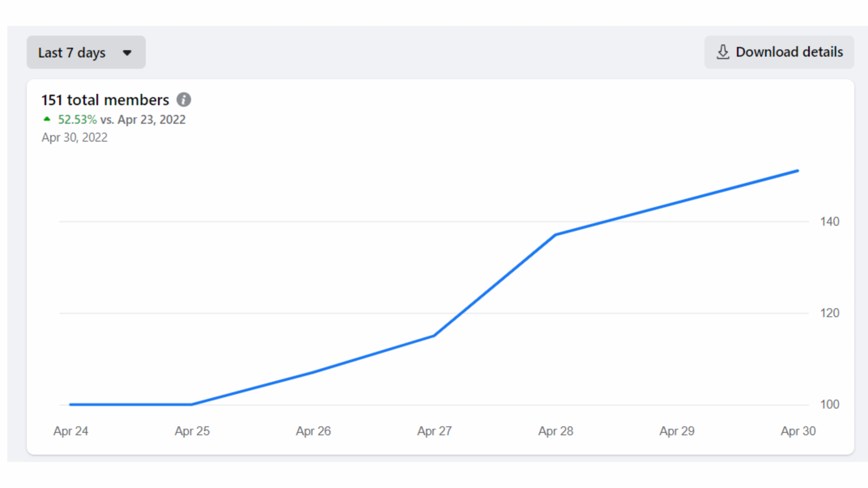Viewport: 868px width, 488px height.
Task: Click the Apr 24 axis label
Action: coord(71,431)
